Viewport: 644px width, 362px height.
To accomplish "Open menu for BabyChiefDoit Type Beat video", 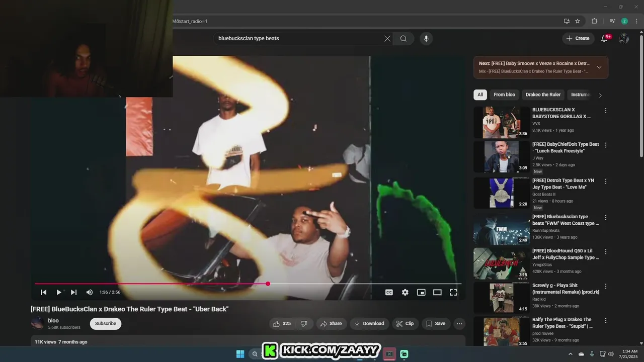I will (x=606, y=145).
